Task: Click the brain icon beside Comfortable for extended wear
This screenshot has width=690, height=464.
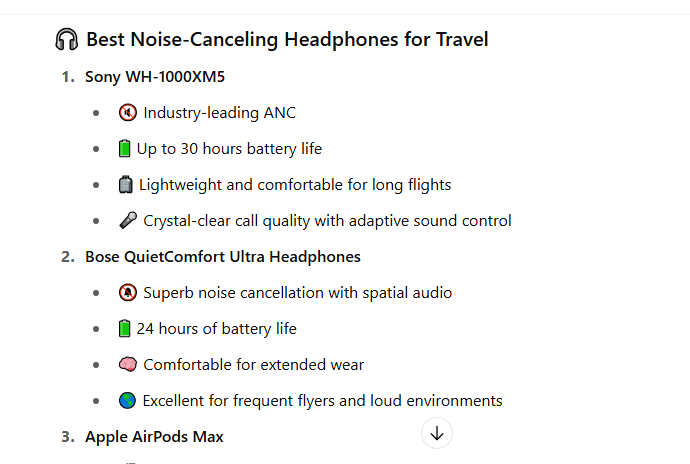Action: [128, 365]
